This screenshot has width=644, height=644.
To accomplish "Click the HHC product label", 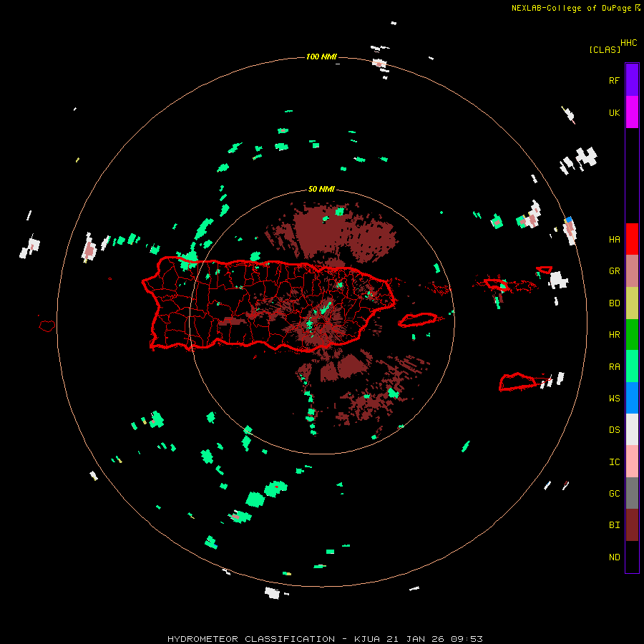I will [x=629, y=43].
